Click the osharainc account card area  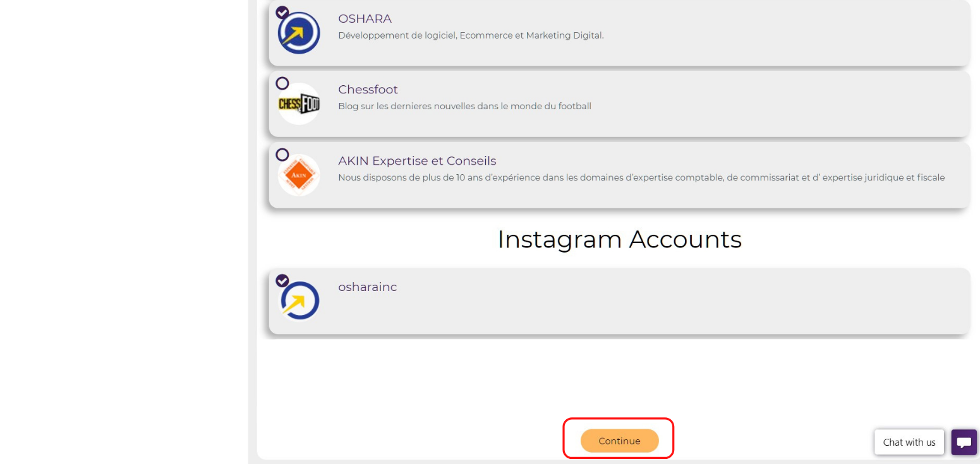tap(619, 301)
